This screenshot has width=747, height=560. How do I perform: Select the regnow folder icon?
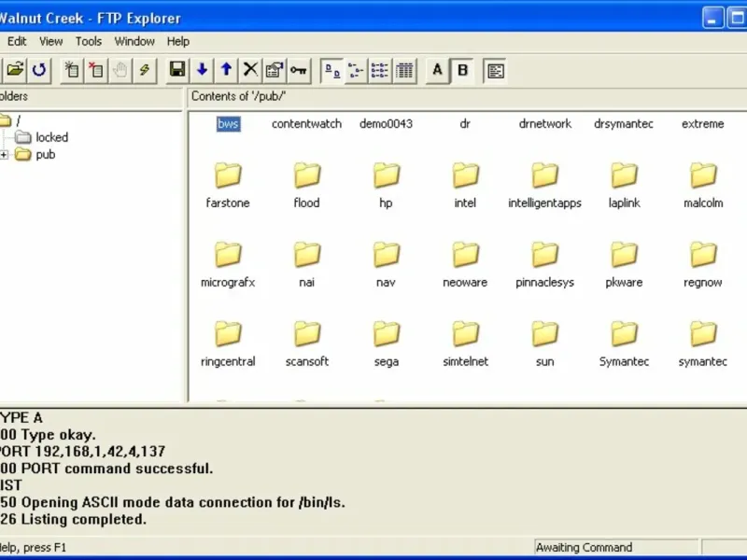[703, 254]
